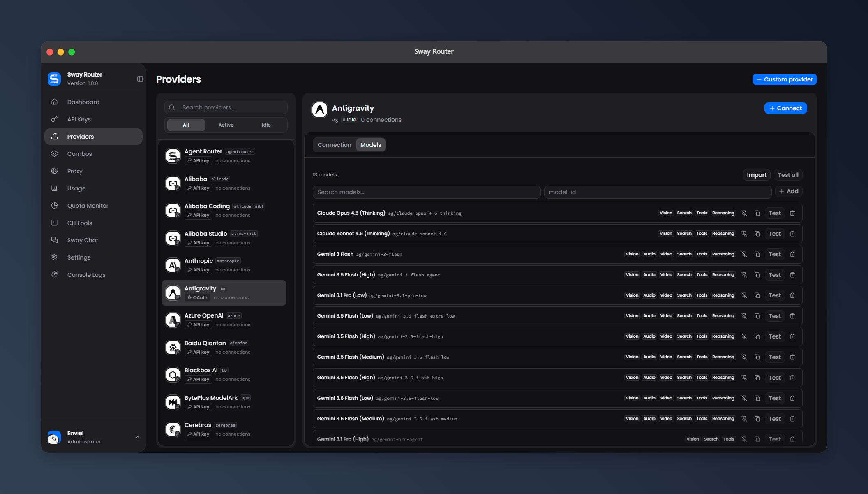Open Console Logs via its sidebar icon
Image resolution: width=868 pixels, height=494 pixels.
pos(54,275)
